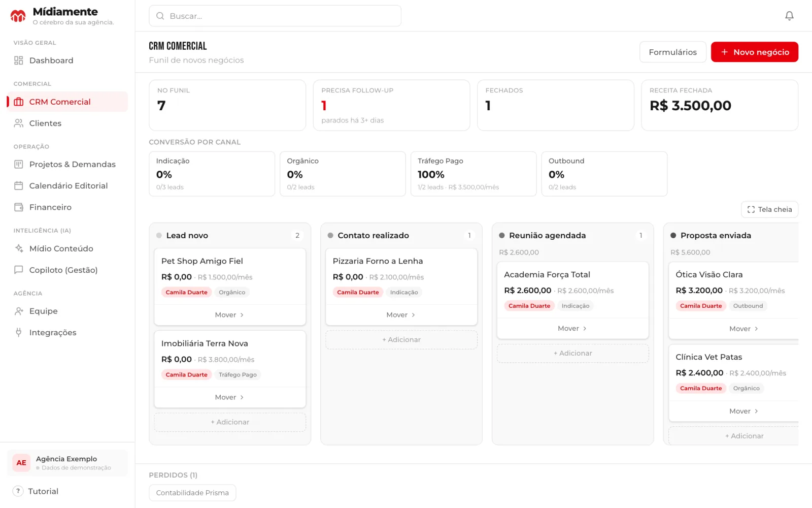Add a card to the Lead novo column
Screen dimensions: 812x508
click(x=230, y=422)
